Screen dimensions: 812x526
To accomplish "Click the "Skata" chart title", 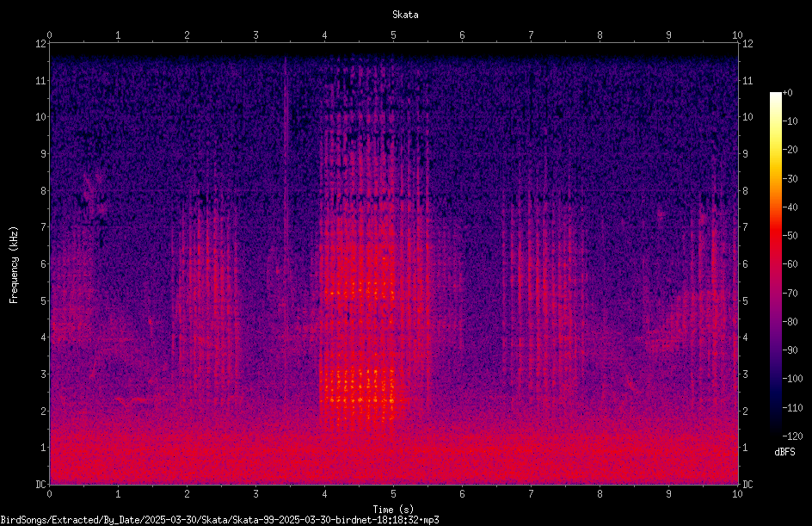I will pyautogui.click(x=405, y=15).
